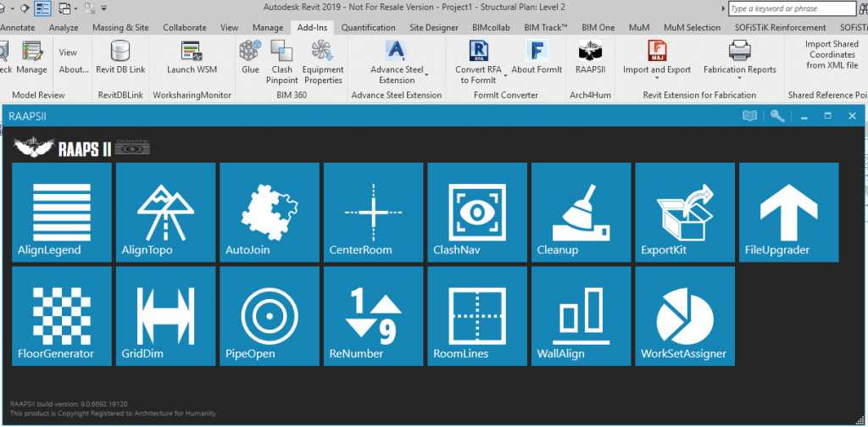Image resolution: width=868 pixels, height=427 pixels.
Task: Click the View button in Model Review
Action: [68, 52]
